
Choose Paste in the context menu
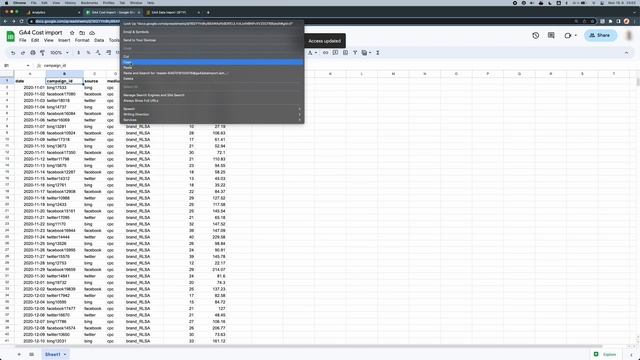pos(212,68)
